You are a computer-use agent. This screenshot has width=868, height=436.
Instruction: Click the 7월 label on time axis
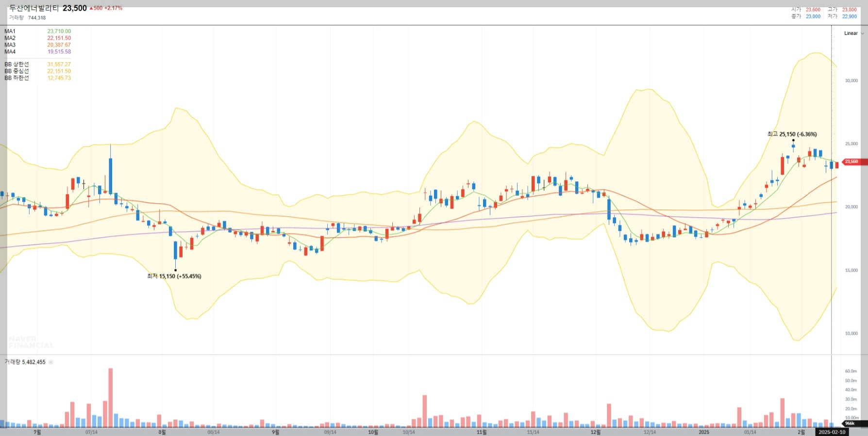[37, 432]
